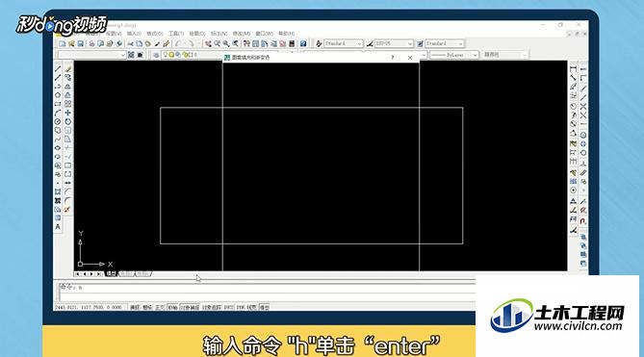
Task: Click the Cut (scissors) icon
Action: tap(130, 43)
